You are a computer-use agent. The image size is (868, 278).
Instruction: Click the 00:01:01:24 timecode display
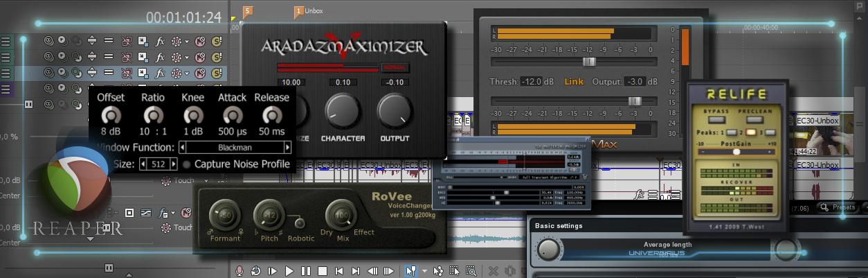[183, 17]
